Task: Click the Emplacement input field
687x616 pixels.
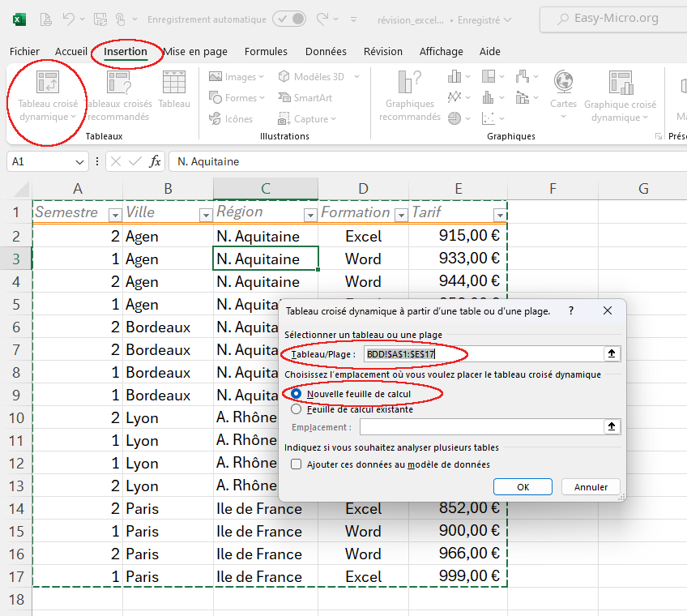Action: [x=481, y=426]
